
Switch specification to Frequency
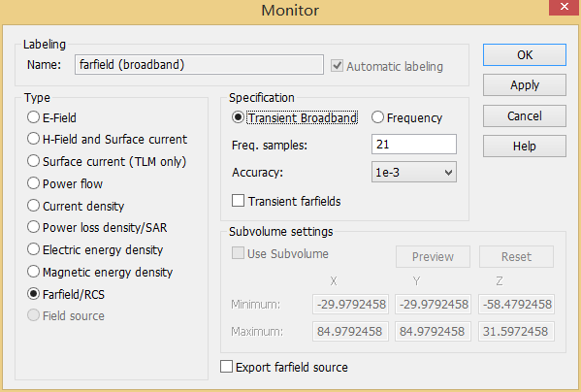(377, 117)
